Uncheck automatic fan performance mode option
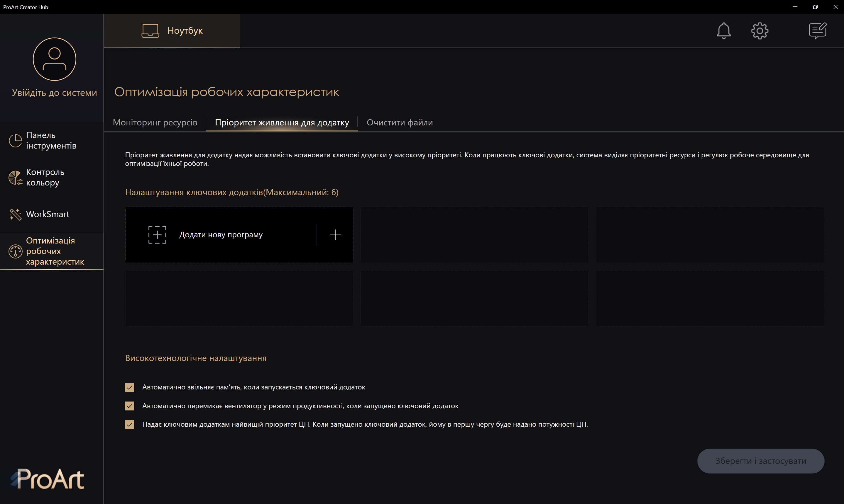 click(129, 406)
